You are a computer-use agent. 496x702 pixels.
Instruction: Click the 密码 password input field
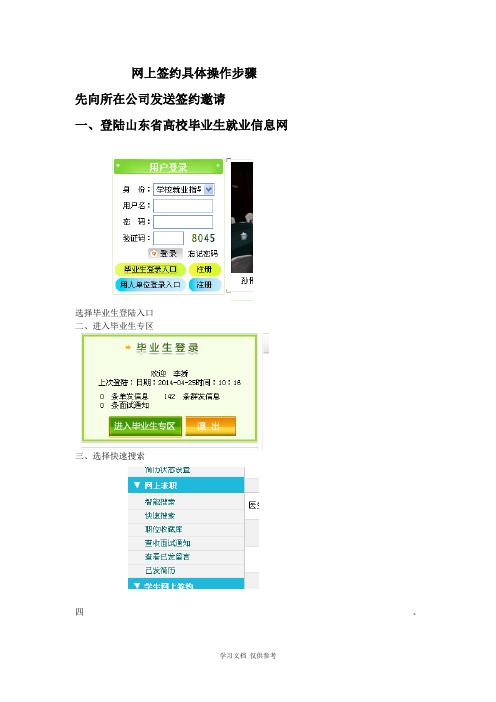pos(183,222)
